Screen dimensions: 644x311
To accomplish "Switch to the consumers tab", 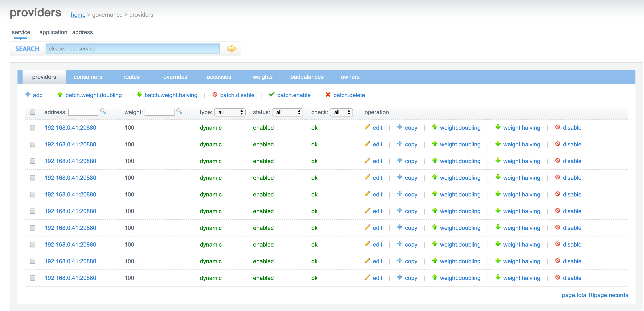I will point(88,77).
